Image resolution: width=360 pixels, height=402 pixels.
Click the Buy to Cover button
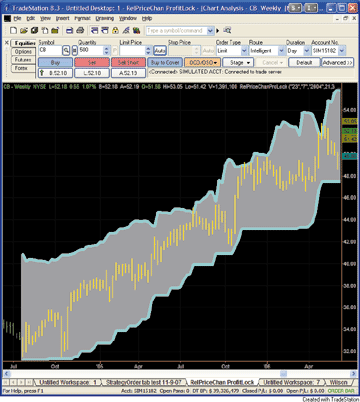165,62
